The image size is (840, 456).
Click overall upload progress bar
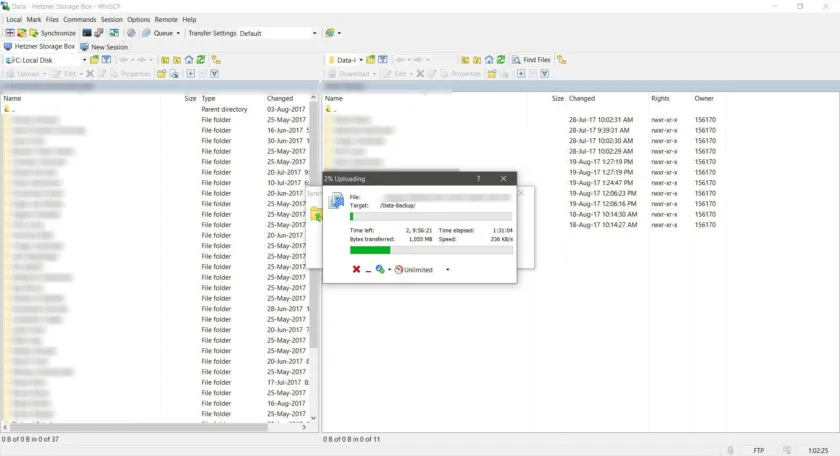[431, 250]
